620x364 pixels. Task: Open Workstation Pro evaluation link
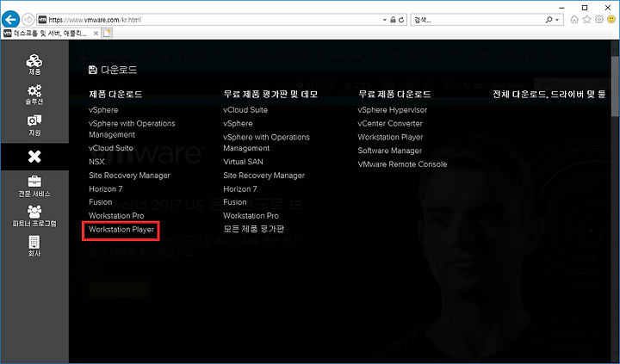click(251, 216)
